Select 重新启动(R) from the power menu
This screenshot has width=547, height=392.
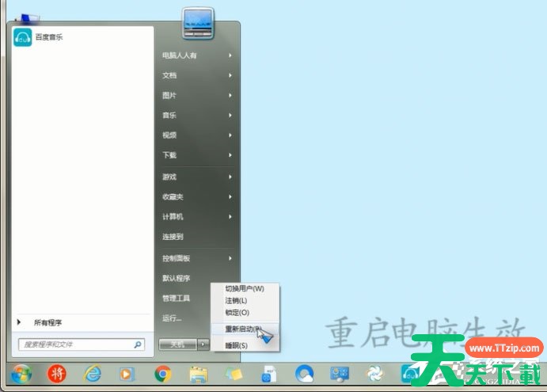[244, 328]
